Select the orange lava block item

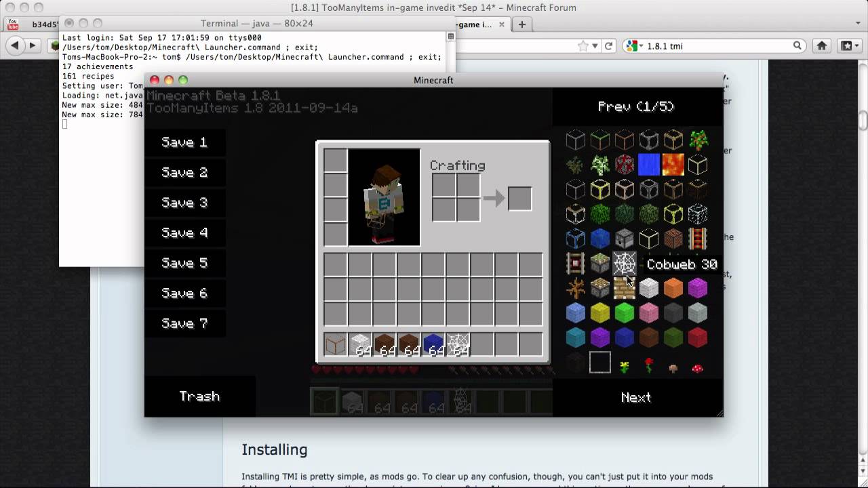(673, 165)
